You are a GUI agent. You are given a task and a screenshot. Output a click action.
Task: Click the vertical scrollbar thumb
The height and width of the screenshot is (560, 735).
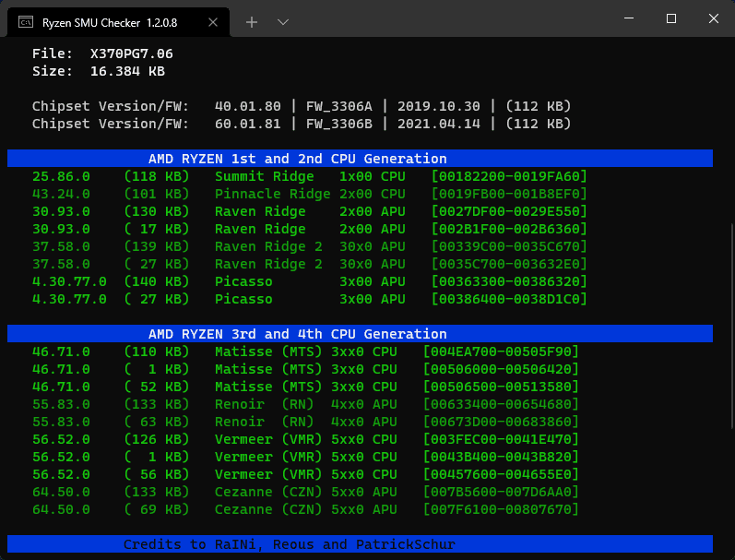point(732,326)
